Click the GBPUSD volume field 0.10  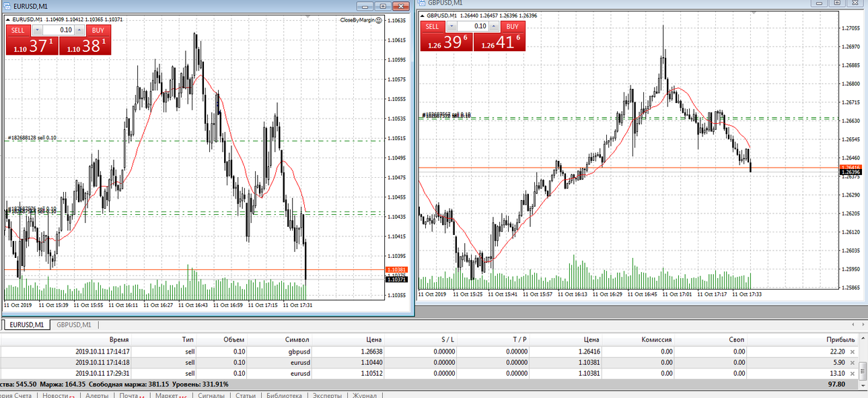pyautogui.click(x=474, y=26)
